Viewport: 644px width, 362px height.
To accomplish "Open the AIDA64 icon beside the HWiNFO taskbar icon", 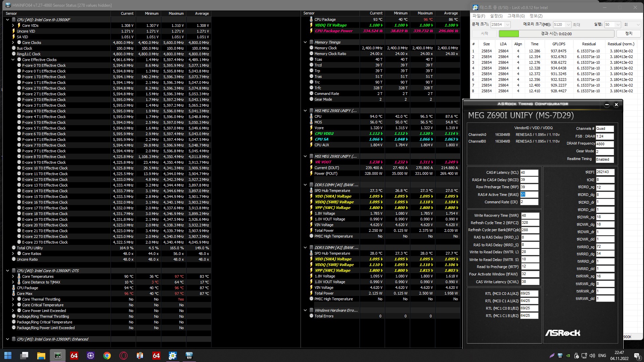I will click(x=74, y=355).
